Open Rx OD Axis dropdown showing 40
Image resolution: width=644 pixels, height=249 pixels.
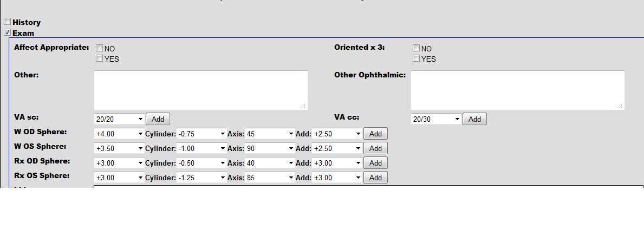tap(270, 163)
